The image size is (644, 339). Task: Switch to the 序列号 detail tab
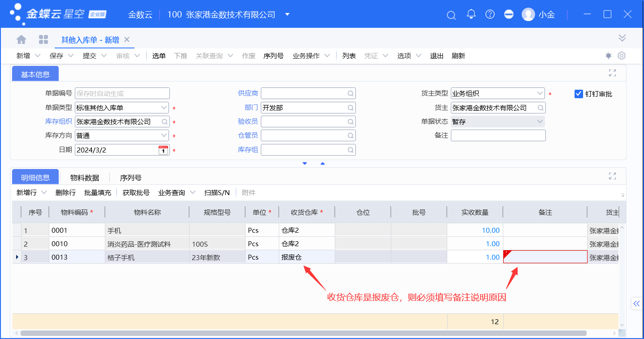(x=131, y=178)
